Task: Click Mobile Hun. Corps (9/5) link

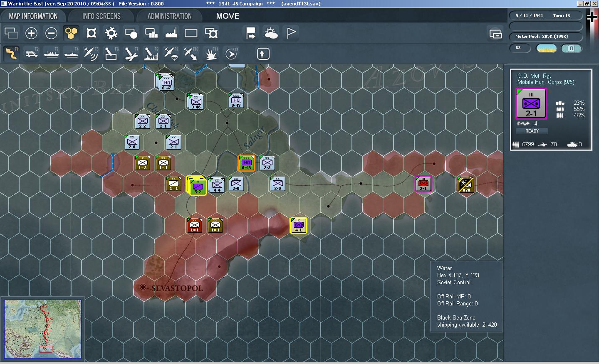Action: pyautogui.click(x=546, y=82)
